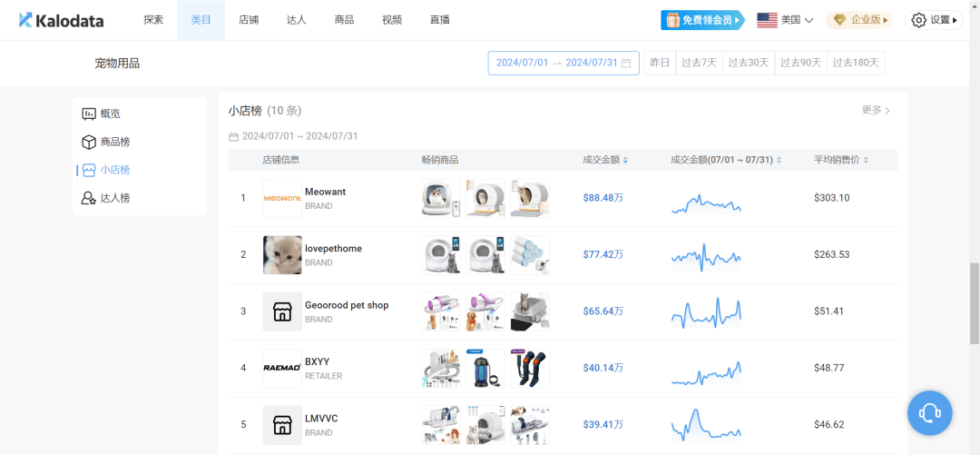Open the 概览 overview sidebar icon
This screenshot has height=455, width=980.
point(89,114)
